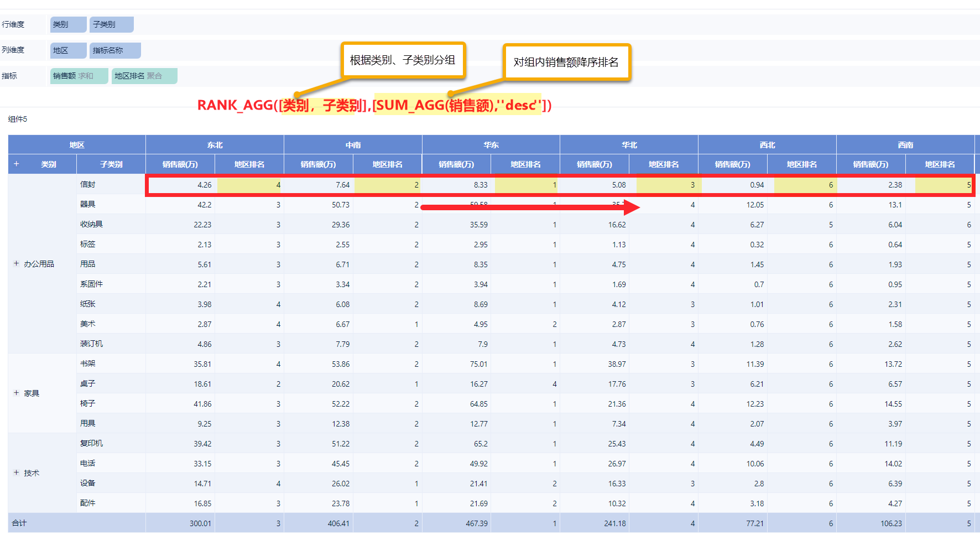Select the 信封 sub-category row label
Screen dimensions: 980x535
[x=88, y=184]
